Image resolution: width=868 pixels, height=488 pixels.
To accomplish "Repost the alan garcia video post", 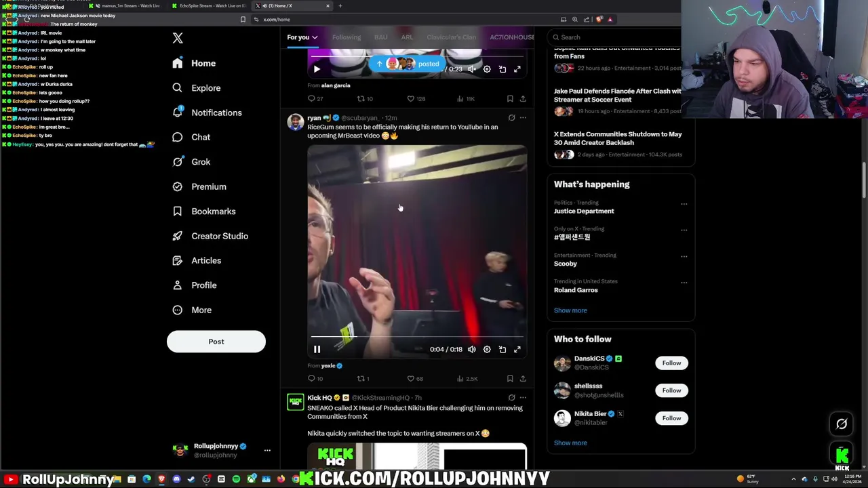I will pyautogui.click(x=365, y=99).
